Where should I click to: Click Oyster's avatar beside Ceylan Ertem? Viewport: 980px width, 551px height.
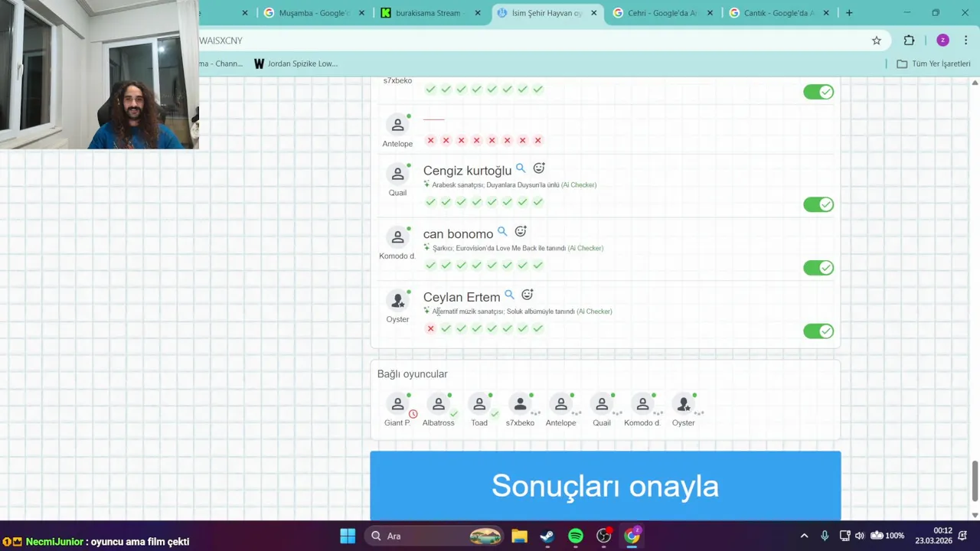(x=397, y=301)
